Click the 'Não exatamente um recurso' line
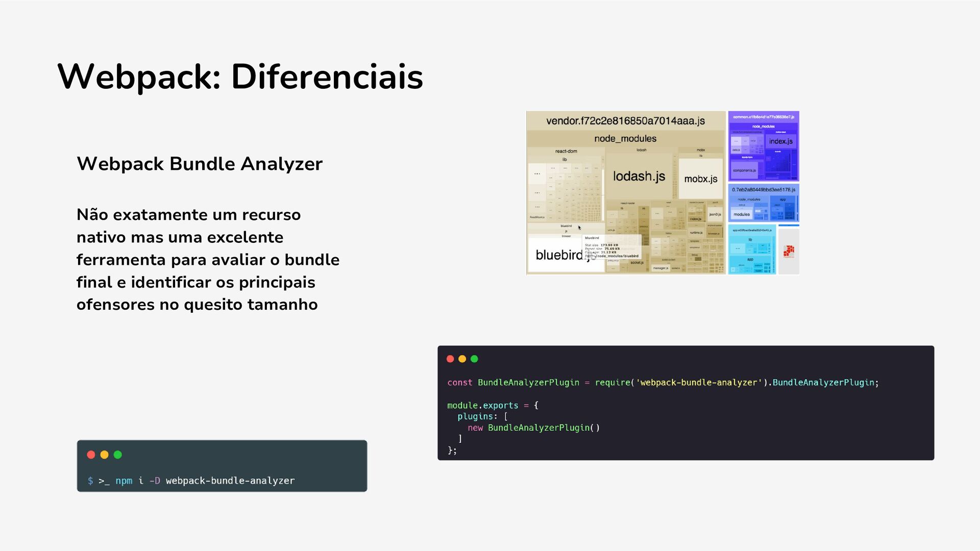The image size is (980, 551). (188, 214)
